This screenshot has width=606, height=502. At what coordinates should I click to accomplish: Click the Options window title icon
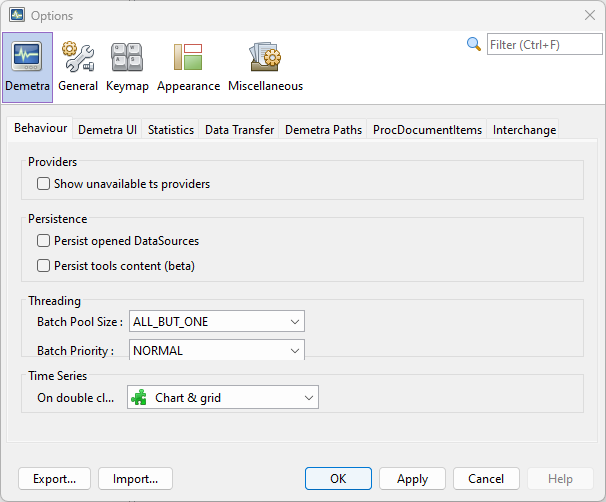coord(17,15)
